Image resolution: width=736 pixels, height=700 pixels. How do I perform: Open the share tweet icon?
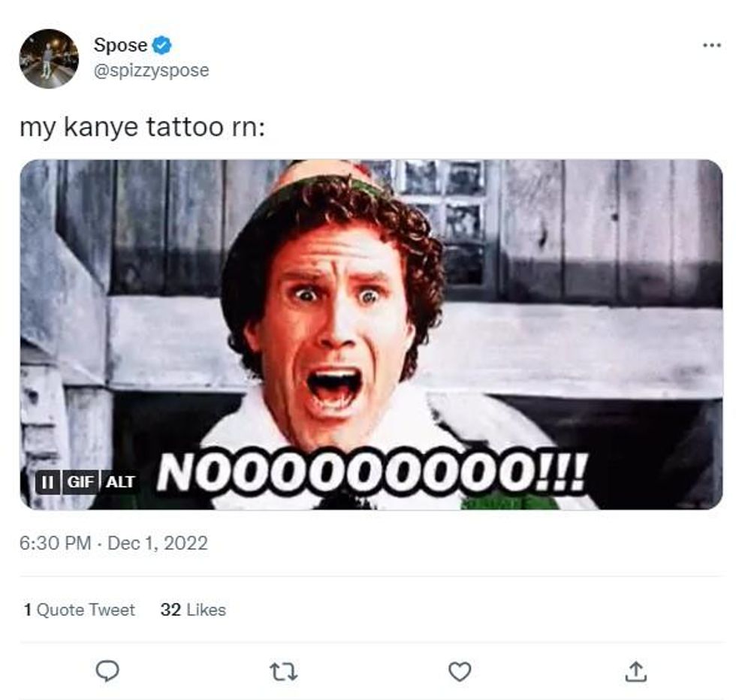click(x=635, y=671)
